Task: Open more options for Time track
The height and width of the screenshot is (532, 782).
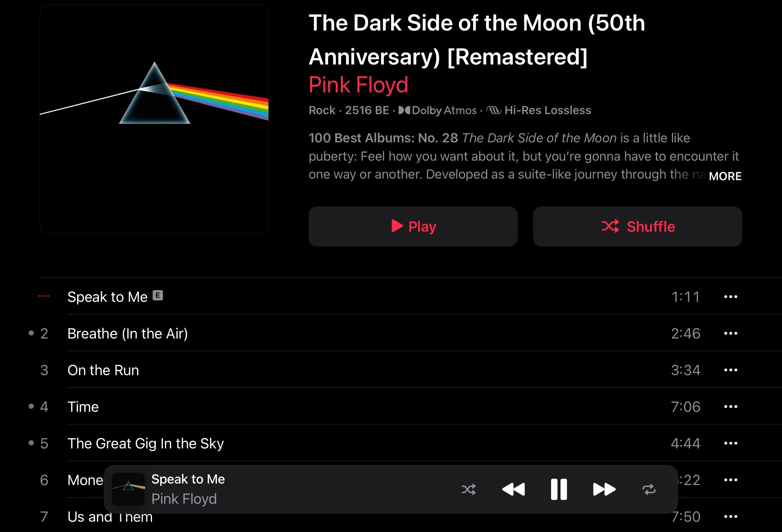Action: 730,407
